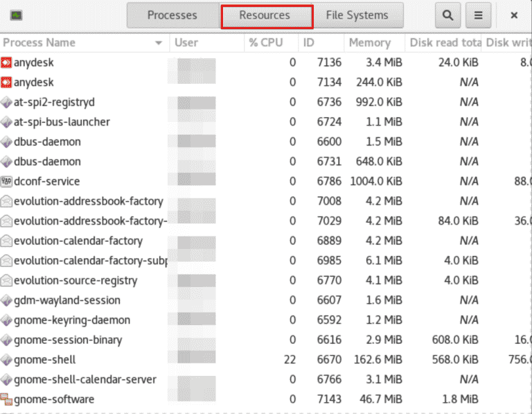This screenshot has width=532, height=414.
Task: Click the 162.6 MiB memory value
Action: pyautogui.click(x=378, y=360)
